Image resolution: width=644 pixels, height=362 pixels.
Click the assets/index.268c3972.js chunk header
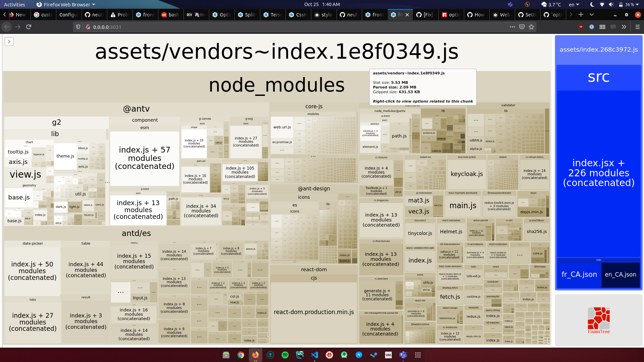[599, 50]
